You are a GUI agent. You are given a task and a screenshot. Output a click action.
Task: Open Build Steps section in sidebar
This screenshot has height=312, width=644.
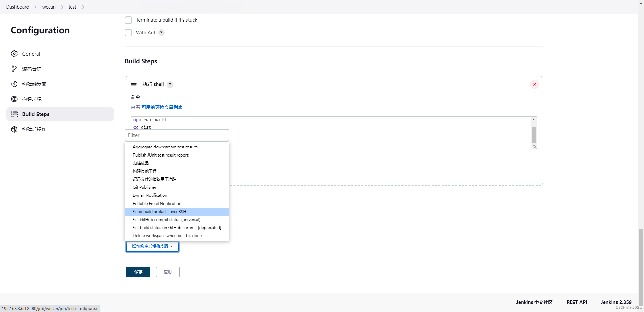[x=60, y=114]
